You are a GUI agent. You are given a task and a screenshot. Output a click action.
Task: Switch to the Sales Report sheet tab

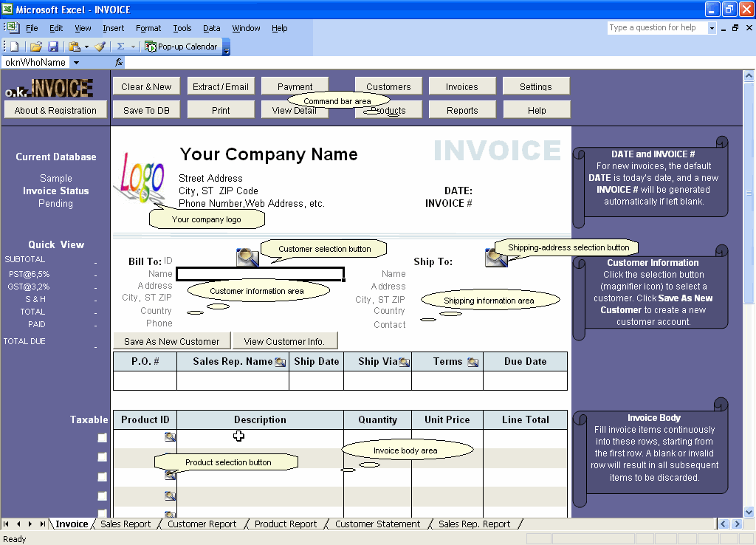click(126, 524)
